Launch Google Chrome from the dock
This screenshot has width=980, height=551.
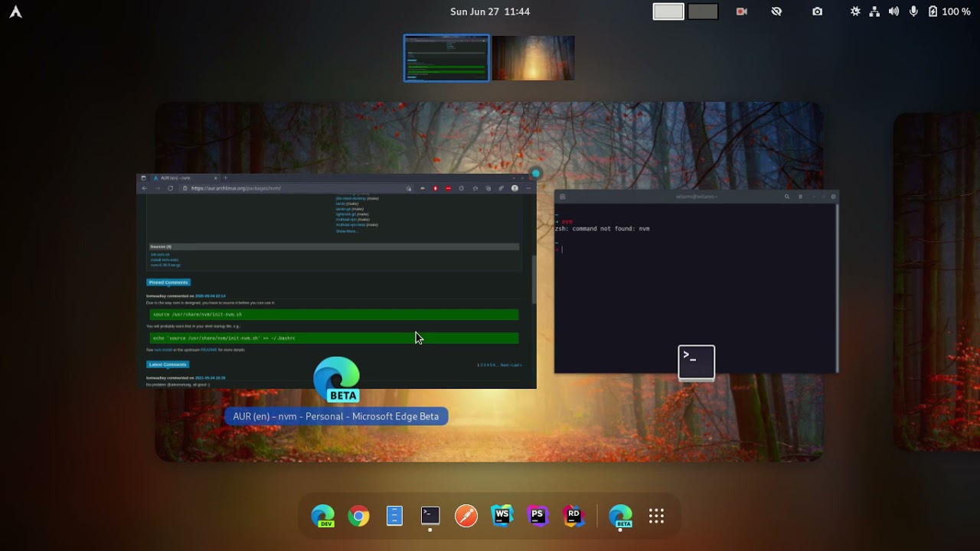click(x=358, y=517)
